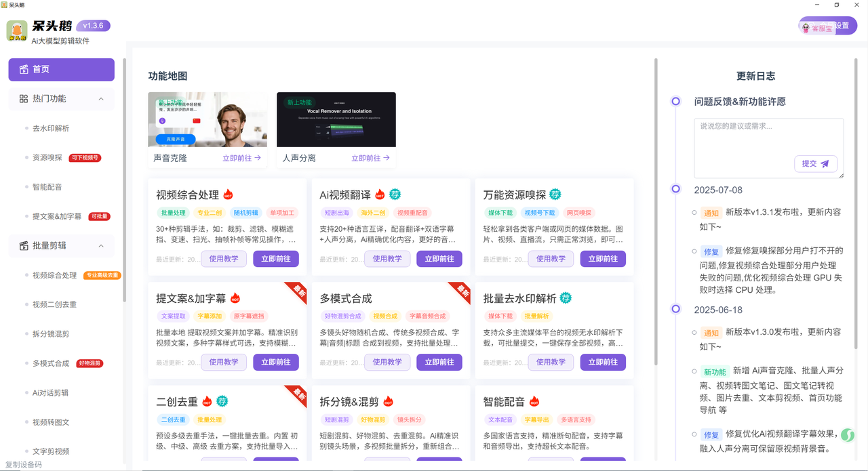Go to 拆分镜混剪 in sidebar
This screenshot has width=868, height=471.
click(x=51, y=334)
